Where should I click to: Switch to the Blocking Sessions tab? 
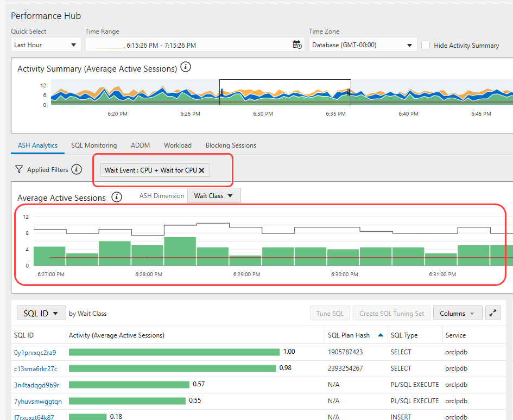click(231, 145)
